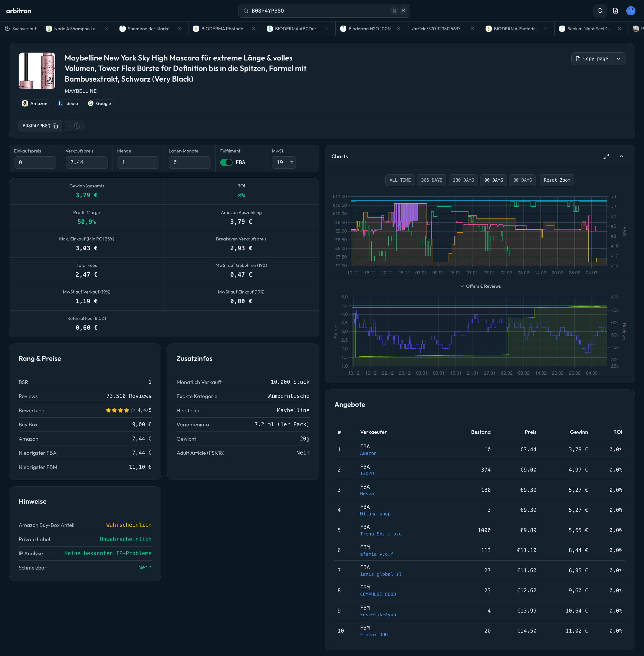The height and width of the screenshot is (656, 644).
Task: Collapse the Charts panel
Action: [x=621, y=156]
